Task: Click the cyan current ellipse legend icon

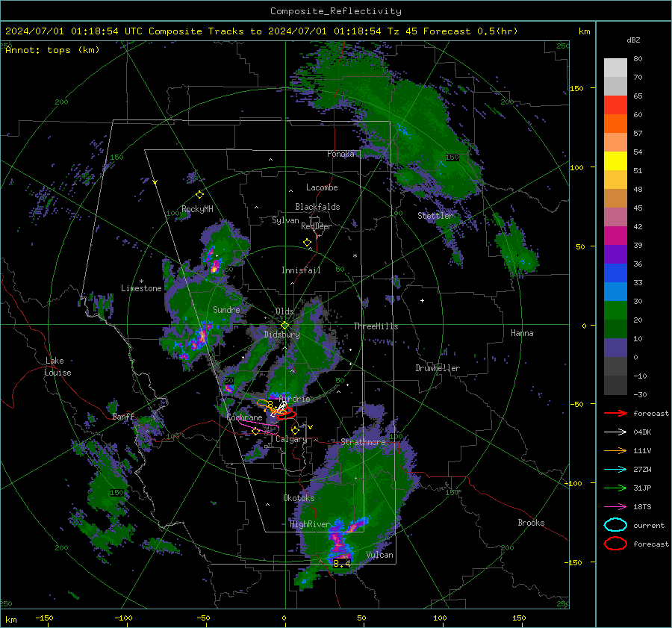Action: (x=615, y=525)
